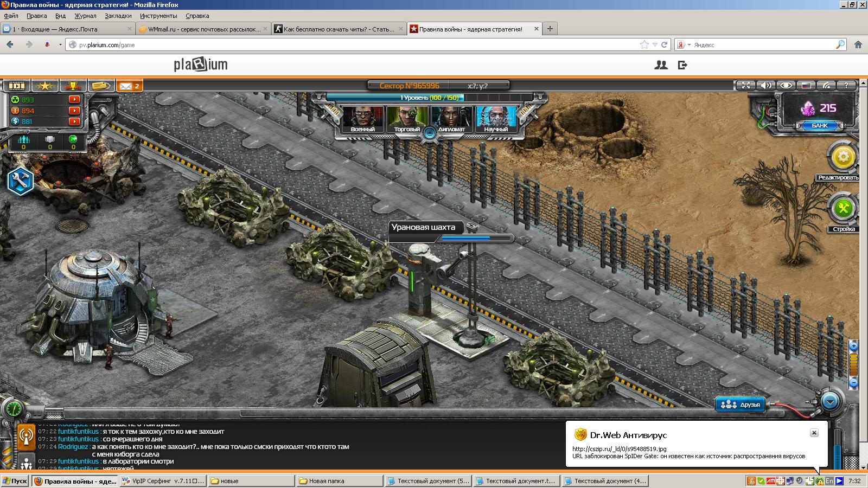Open the connection signal settings icon
This screenshot has height=488, width=868.
click(827, 85)
